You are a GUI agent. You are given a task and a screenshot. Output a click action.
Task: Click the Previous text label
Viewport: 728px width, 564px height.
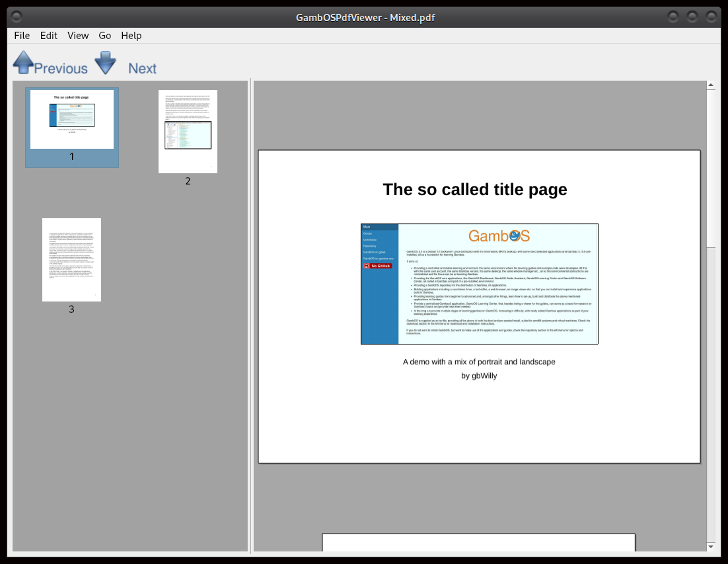tap(61, 68)
